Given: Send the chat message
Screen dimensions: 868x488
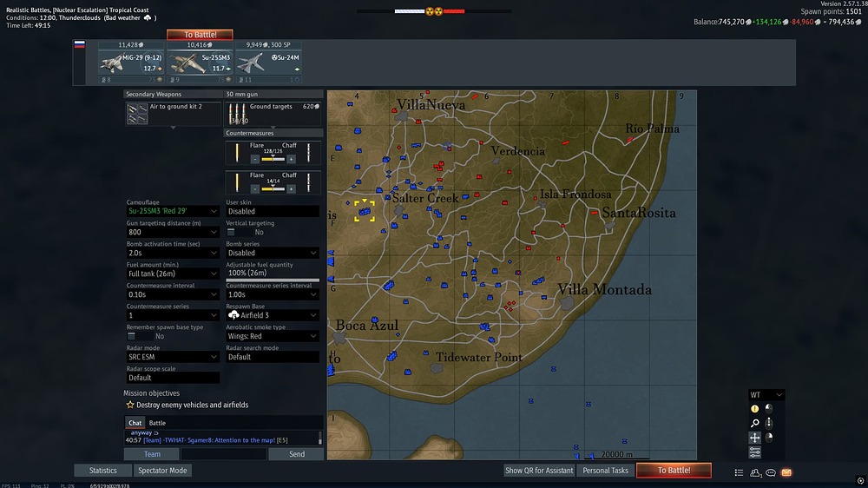Looking at the screenshot, I should tap(296, 454).
